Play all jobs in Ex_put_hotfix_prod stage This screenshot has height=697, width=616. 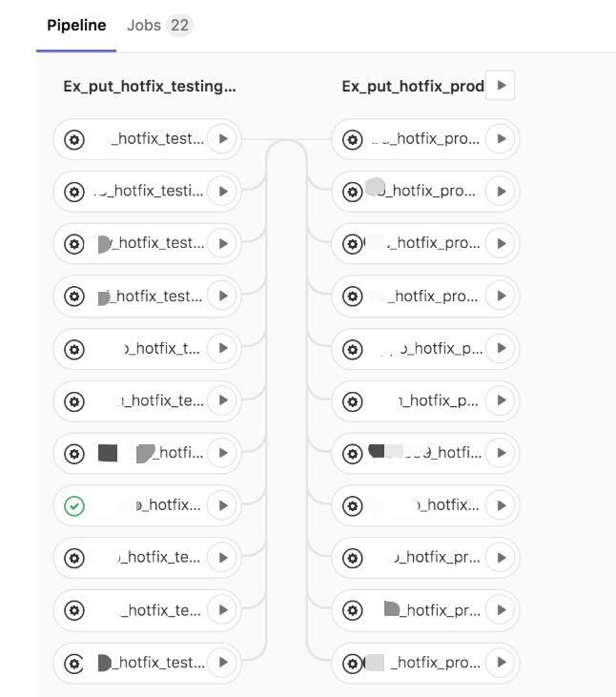tap(501, 86)
